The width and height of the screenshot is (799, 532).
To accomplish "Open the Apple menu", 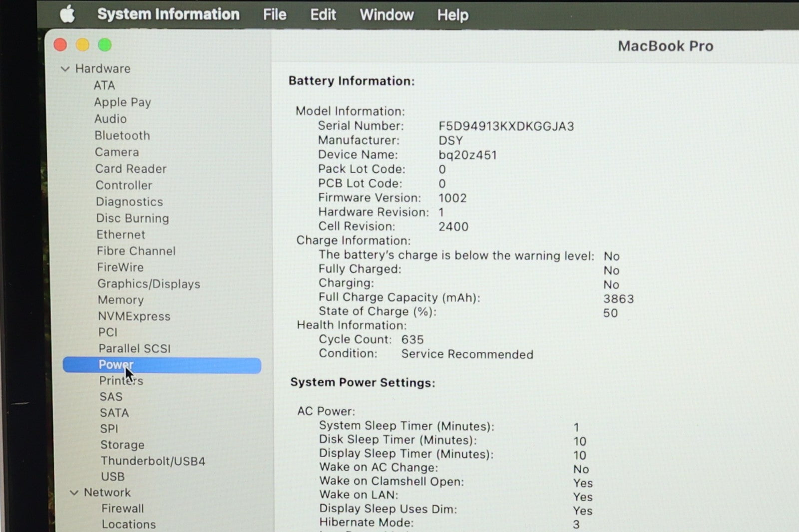I will [67, 14].
